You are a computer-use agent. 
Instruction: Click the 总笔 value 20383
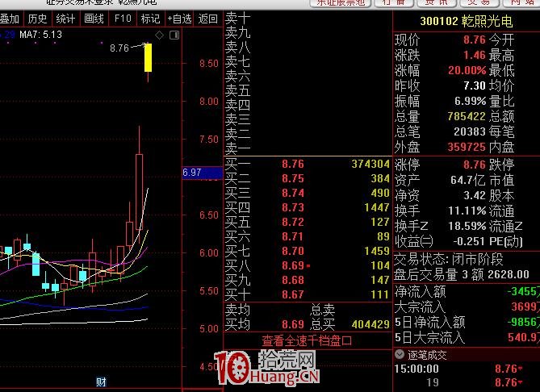tap(470, 131)
